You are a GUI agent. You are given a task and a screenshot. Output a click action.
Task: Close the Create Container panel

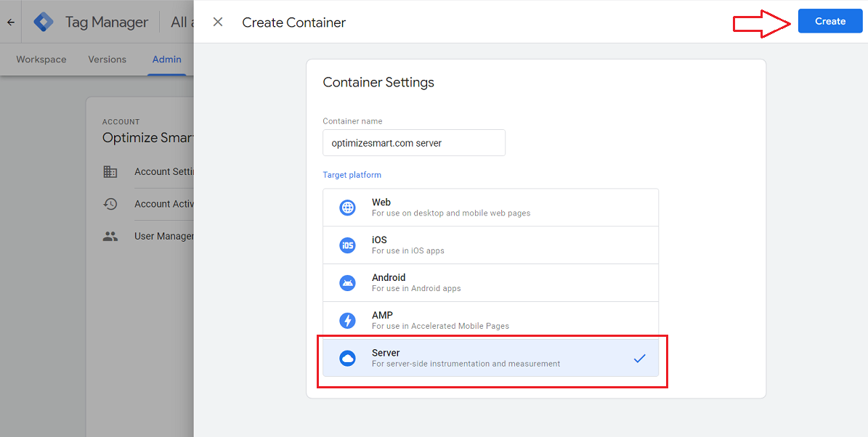click(218, 22)
